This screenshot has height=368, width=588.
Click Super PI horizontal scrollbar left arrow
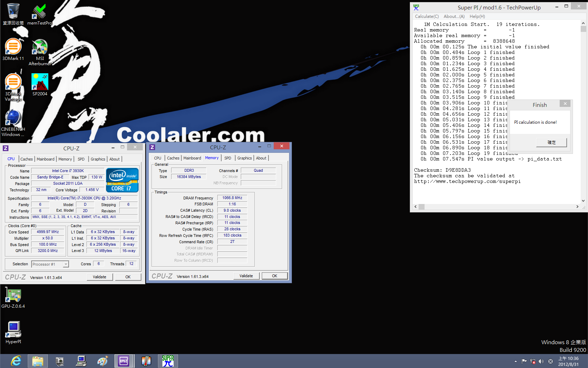click(415, 207)
